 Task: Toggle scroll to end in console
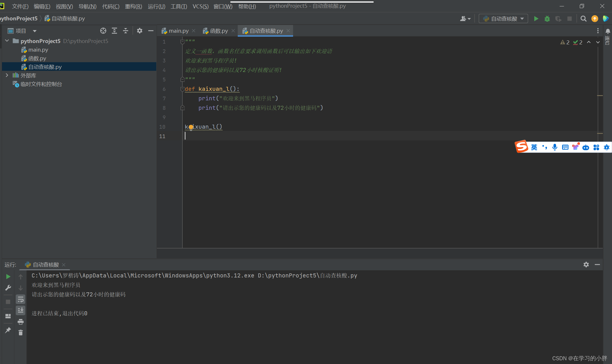(x=21, y=310)
